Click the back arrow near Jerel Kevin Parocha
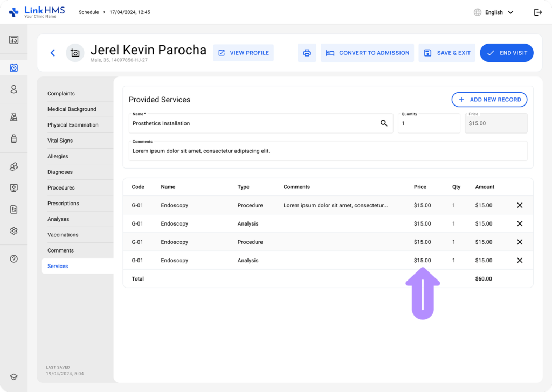Image resolution: width=552 pixels, height=392 pixels. [52, 53]
